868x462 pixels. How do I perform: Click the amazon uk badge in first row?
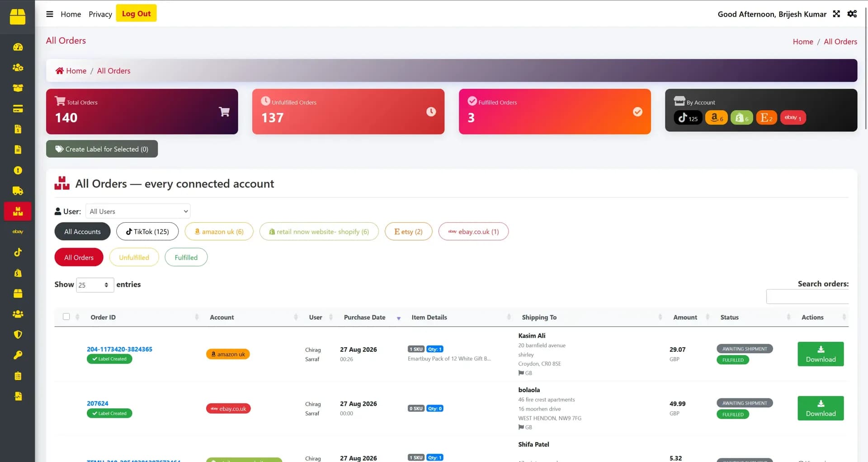click(228, 354)
